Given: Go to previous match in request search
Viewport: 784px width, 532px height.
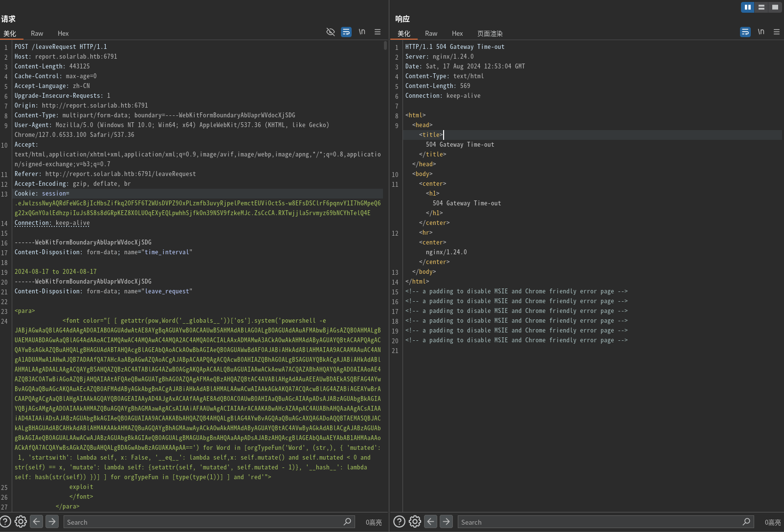Looking at the screenshot, I should 36,522.
